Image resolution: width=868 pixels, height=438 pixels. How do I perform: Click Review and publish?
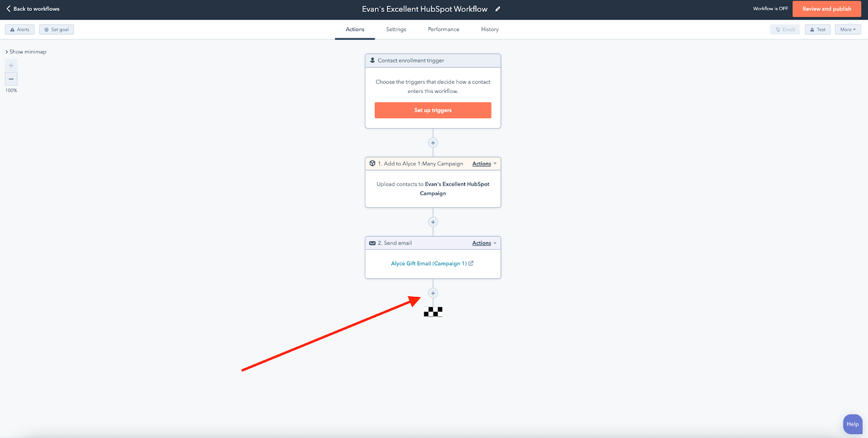(x=827, y=9)
